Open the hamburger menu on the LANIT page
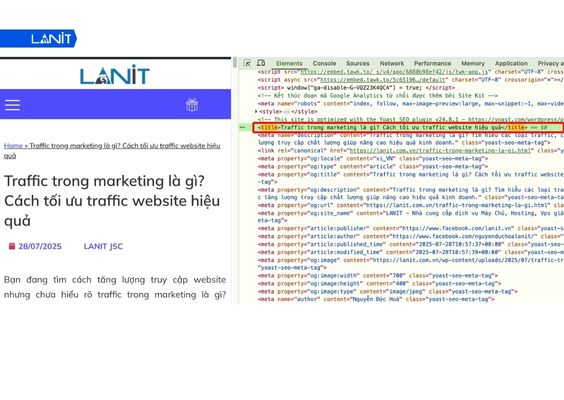This screenshot has width=564, height=400. click(13, 105)
